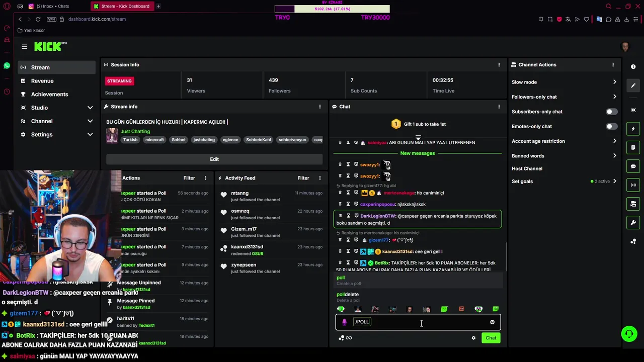Open the Mod Actions three-dot menu
The height and width of the screenshot is (362, 644).
(205, 178)
